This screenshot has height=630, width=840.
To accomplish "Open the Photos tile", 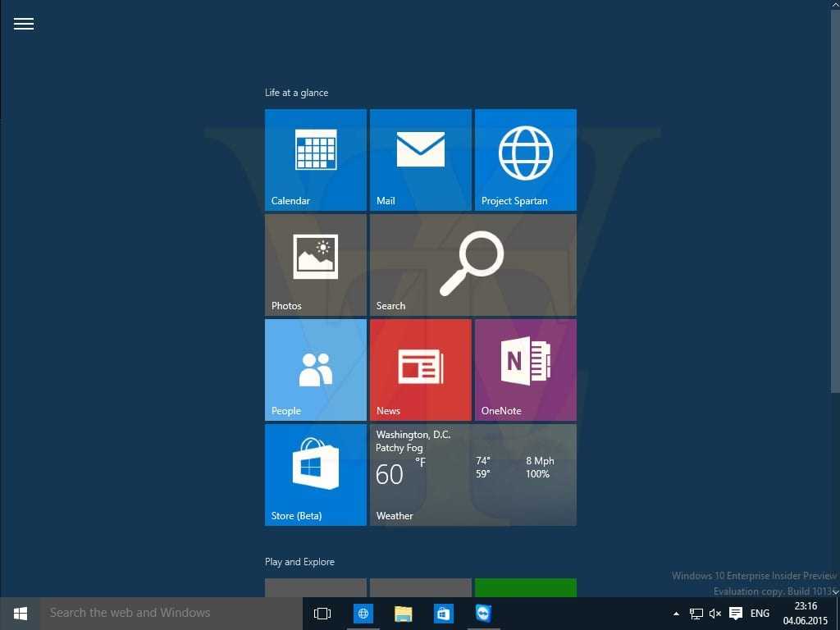I will coord(315,265).
